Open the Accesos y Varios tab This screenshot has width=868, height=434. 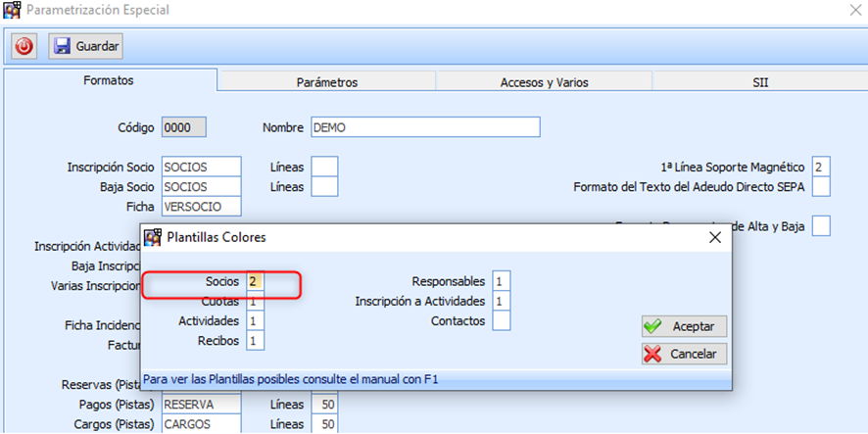click(544, 82)
